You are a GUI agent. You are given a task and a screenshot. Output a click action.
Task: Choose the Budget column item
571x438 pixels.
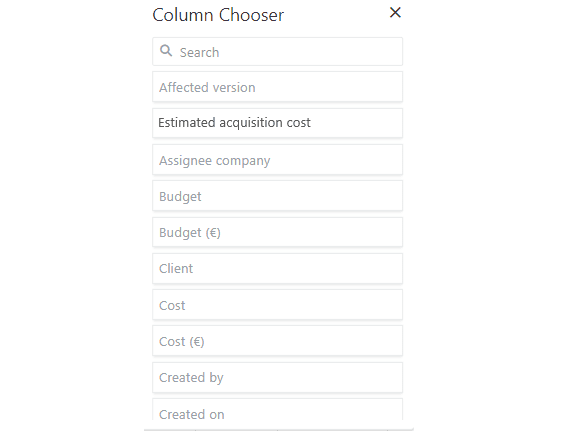[277, 196]
